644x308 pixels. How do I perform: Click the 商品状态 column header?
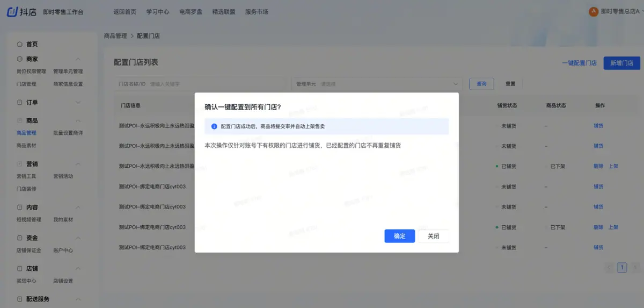[556, 105]
